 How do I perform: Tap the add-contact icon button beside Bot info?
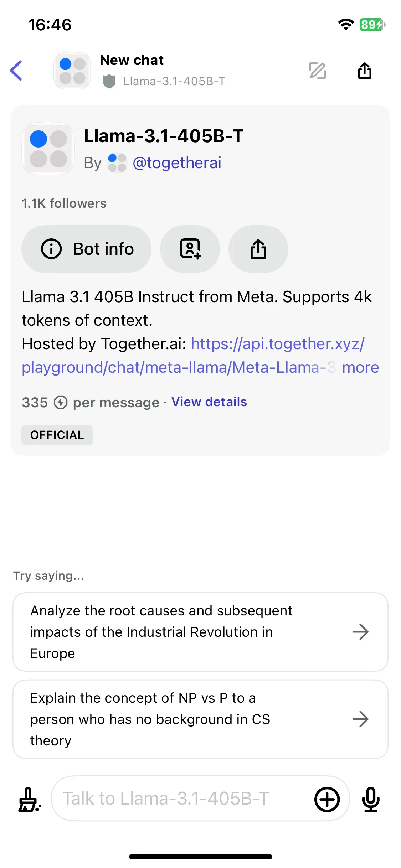[x=190, y=249]
